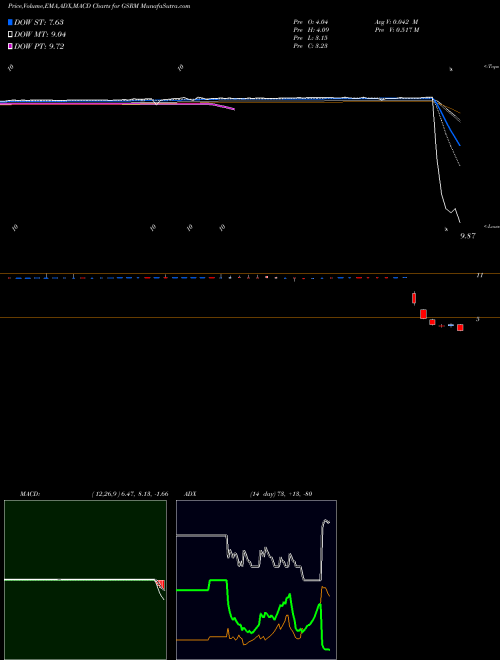Click the ADX panel heading label
The width and height of the screenshot is (500, 660).
(190, 494)
